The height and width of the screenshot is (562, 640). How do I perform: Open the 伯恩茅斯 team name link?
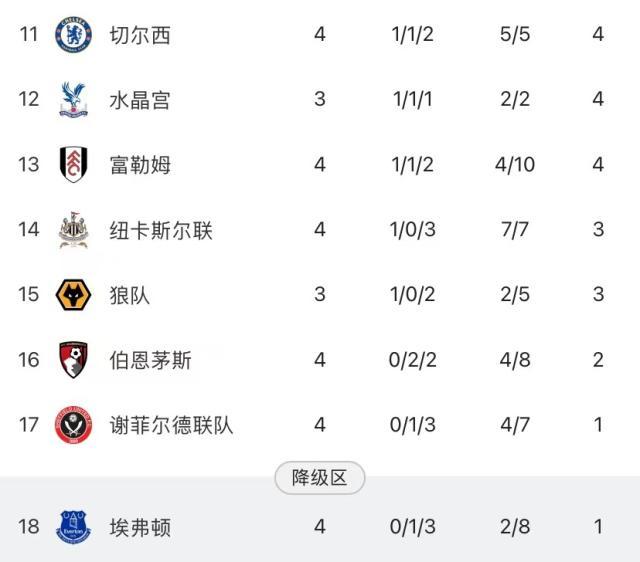click(x=150, y=360)
